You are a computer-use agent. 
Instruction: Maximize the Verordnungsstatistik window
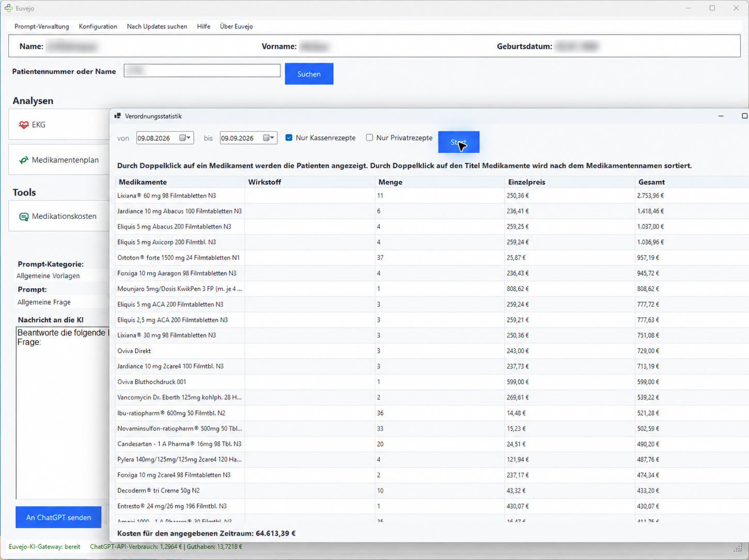[744, 116]
